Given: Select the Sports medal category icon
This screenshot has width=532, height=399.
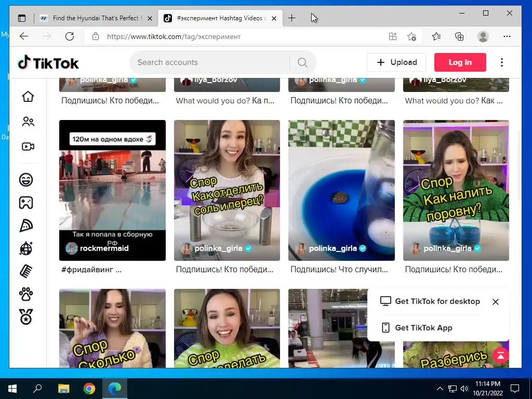Looking at the screenshot, I should [x=26, y=317].
